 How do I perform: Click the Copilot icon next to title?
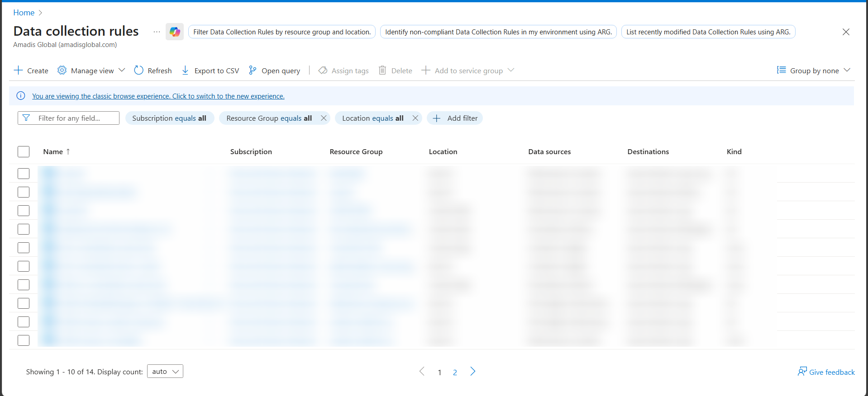pyautogui.click(x=175, y=32)
